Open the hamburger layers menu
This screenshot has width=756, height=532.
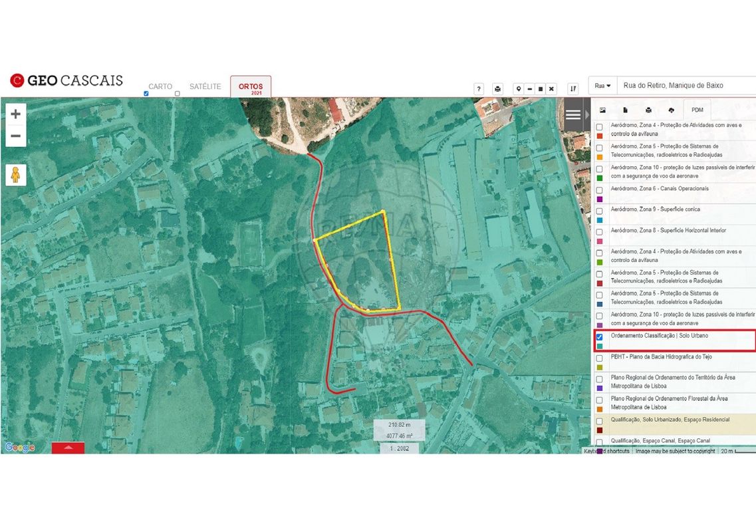coord(572,115)
